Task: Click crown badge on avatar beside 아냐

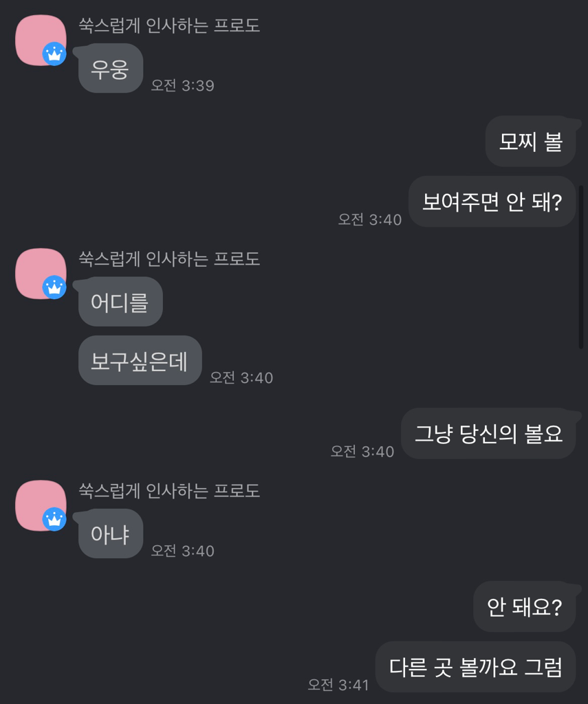Action: click(x=54, y=519)
